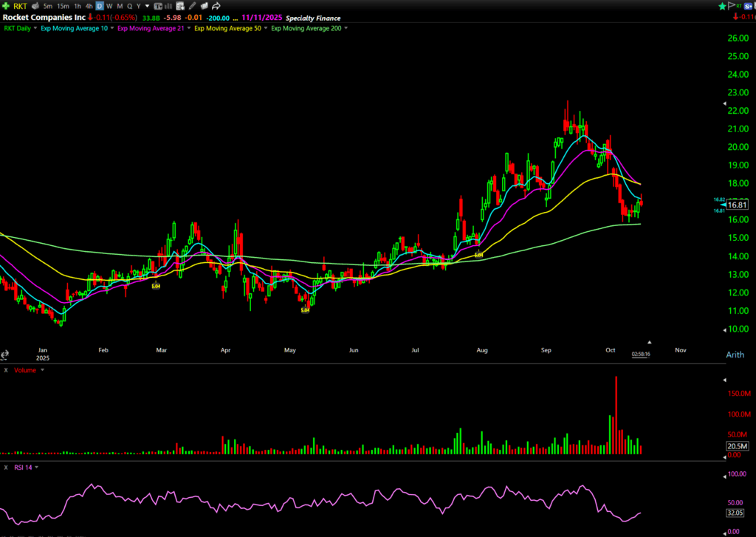Viewport: 756px width, 537px height.
Task: Click the flag icon at top right
Action: 733,6
